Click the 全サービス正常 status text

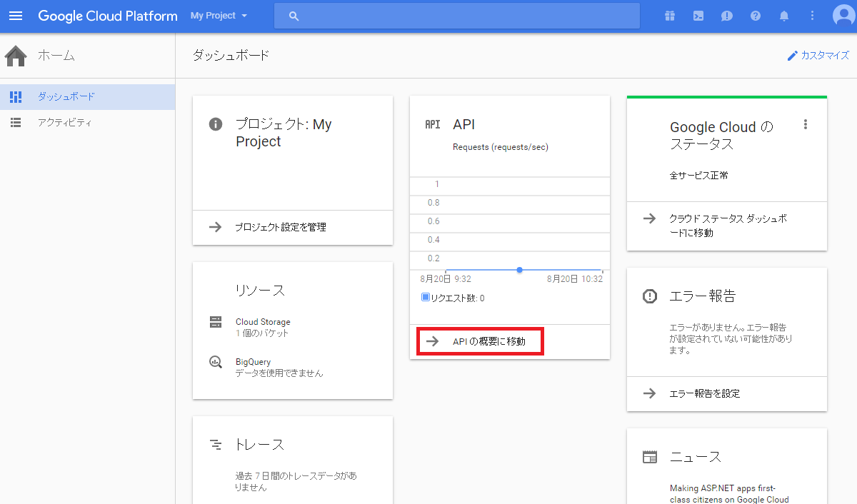[699, 175]
